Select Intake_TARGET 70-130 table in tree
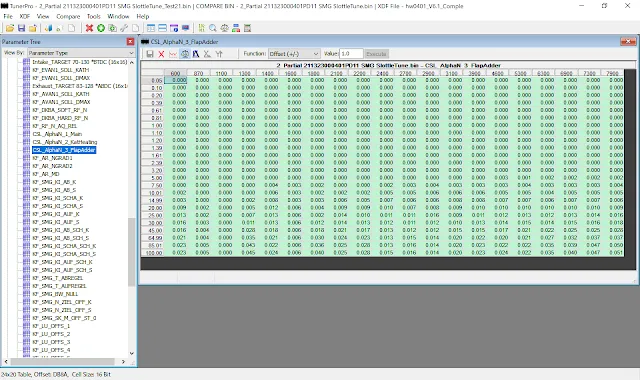This screenshot has height=380, width=640. 80,62
